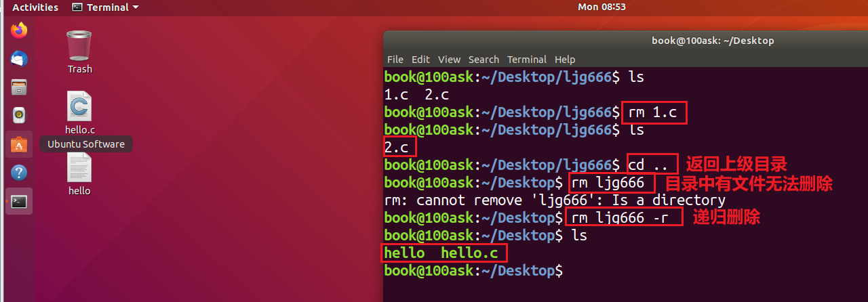Launch Firefox from the dock

point(19,30)
